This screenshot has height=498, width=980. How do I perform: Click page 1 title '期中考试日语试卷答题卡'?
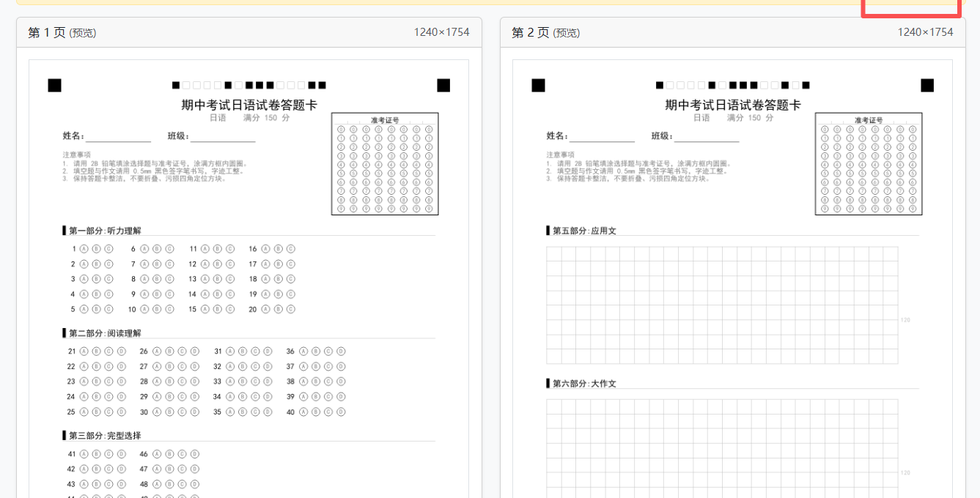coord(249,105)
